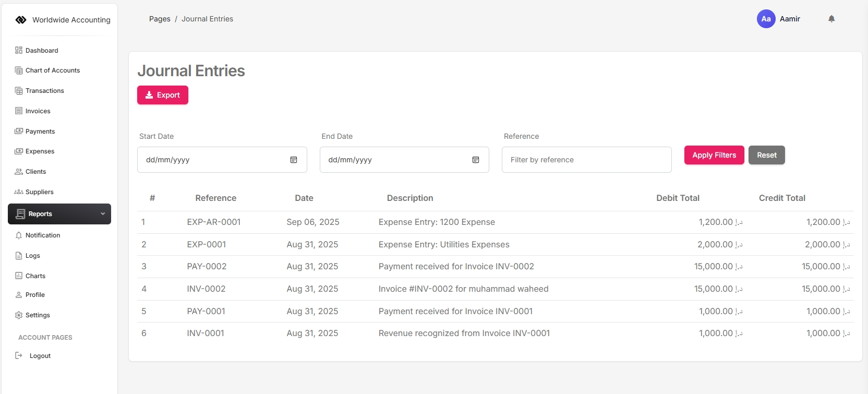
Task: Open Chart of Accounts page
Action: tap(52, 70)
